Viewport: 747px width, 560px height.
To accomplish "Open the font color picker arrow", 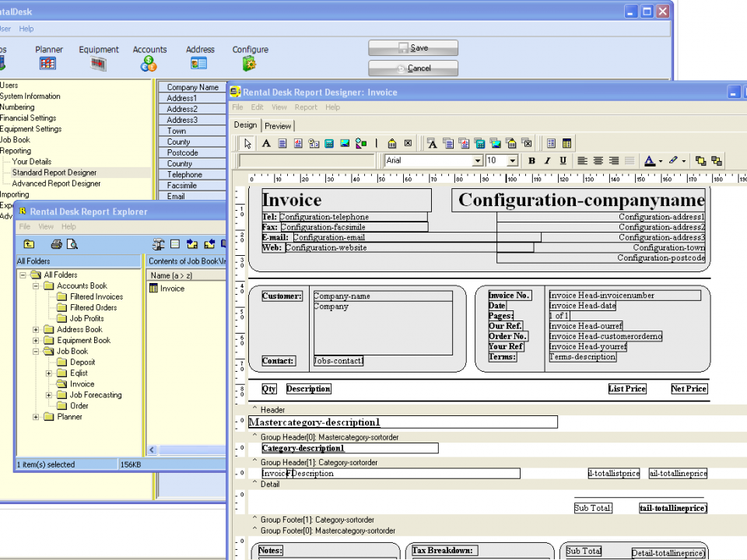I will 661,161.
